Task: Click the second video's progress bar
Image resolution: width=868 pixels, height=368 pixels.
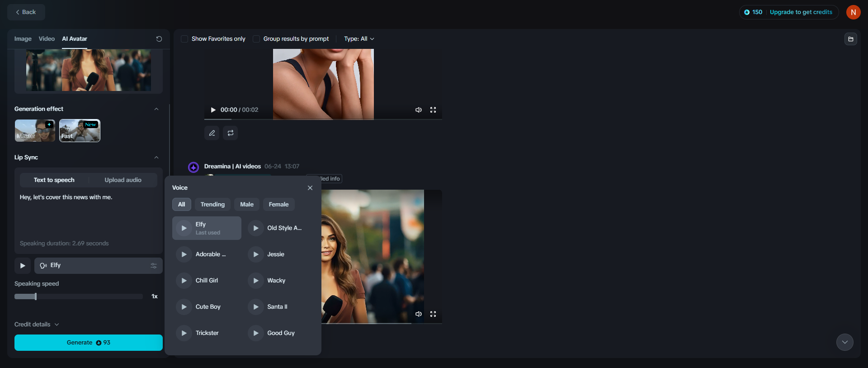Action: point(382,323)
